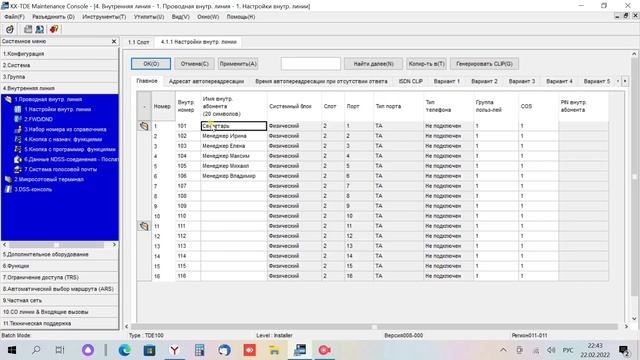This screenshot has width=640, height=360.
Task: Click the hand icon in row 11
Action: coord(144,226)
